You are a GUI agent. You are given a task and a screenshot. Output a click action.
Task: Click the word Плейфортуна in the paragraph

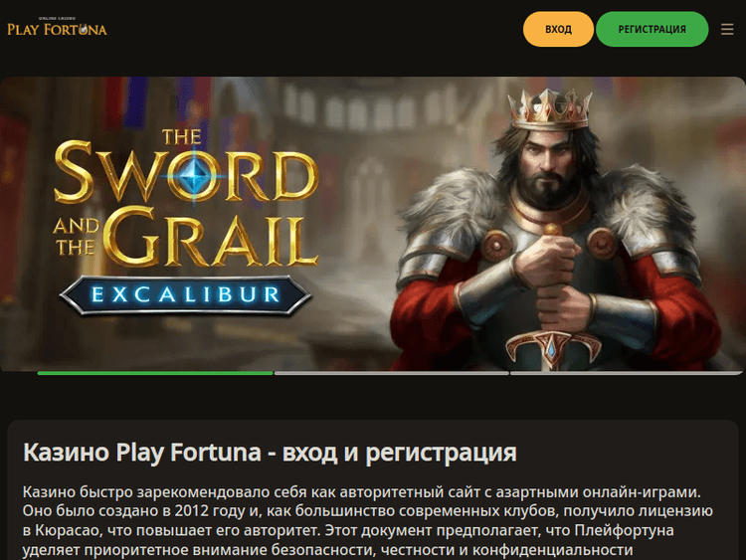624,530
